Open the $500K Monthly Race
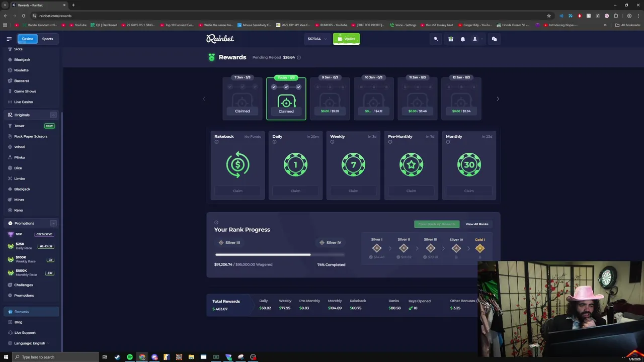644x362 pixels. (x=31, y=273)
